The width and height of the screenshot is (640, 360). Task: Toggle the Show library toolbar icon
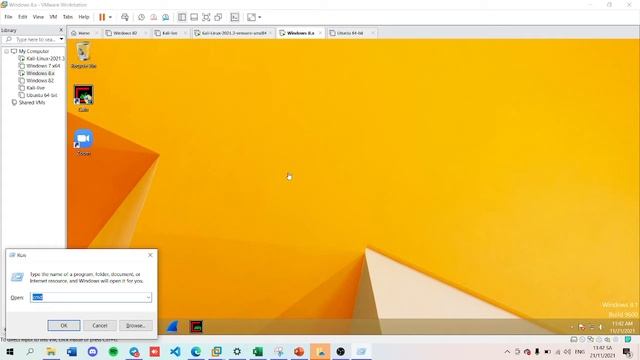pyautogui.click(x=182, y=17)
